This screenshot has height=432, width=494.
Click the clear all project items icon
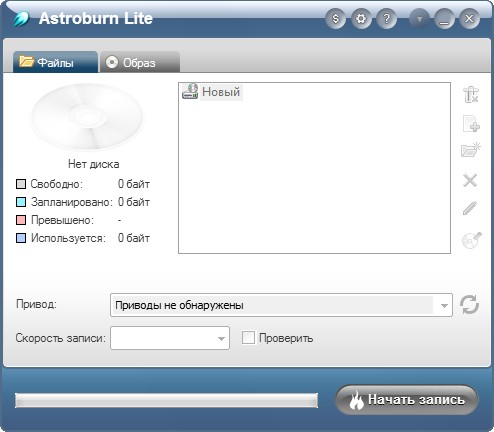click(x=471, y=95)
